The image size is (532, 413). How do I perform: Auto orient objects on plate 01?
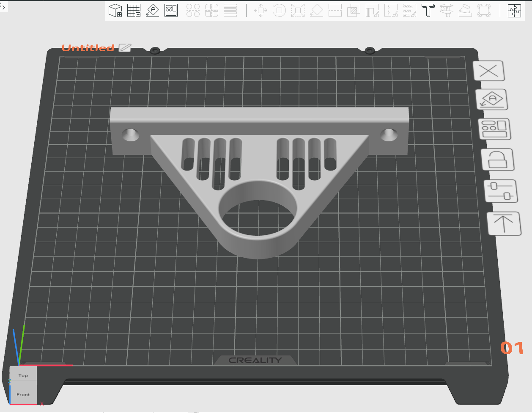tap(492, 100)
